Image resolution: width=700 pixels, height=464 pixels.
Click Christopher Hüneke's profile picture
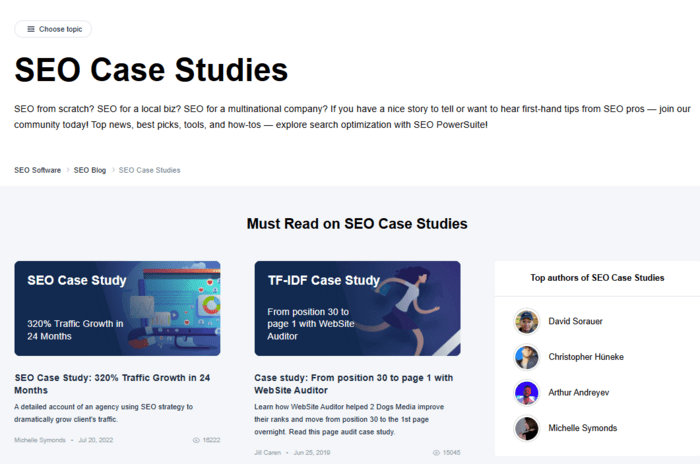(527, 357)
